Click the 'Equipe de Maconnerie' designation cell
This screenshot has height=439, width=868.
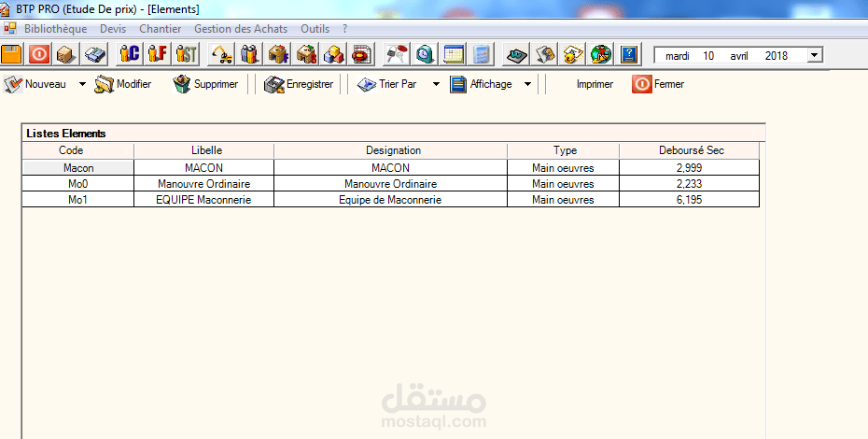pos(390,200)
